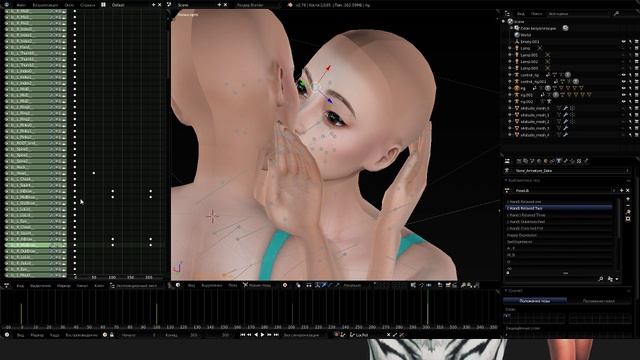Click the viewport shading icon in 3D header
The width and height of the screenshot is (640, 360).
click(285, 285)
